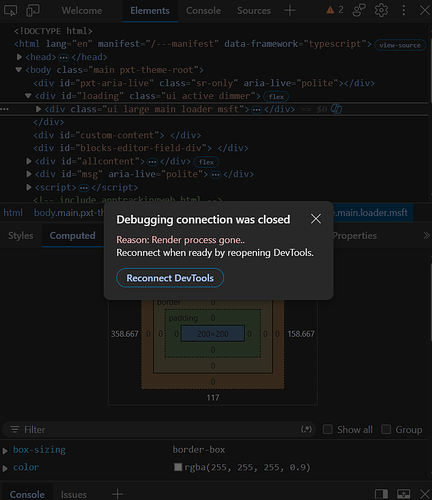Image resolution: width=432 pixels, height=500 pixels.
Task: Click ellipsis inside head element
Action: coord(63,58)
